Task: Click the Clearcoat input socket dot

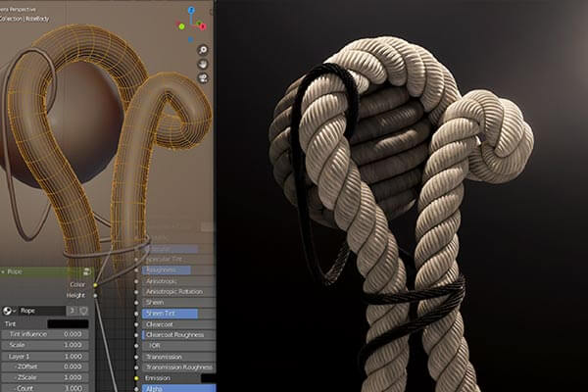Action: (136, 324)
